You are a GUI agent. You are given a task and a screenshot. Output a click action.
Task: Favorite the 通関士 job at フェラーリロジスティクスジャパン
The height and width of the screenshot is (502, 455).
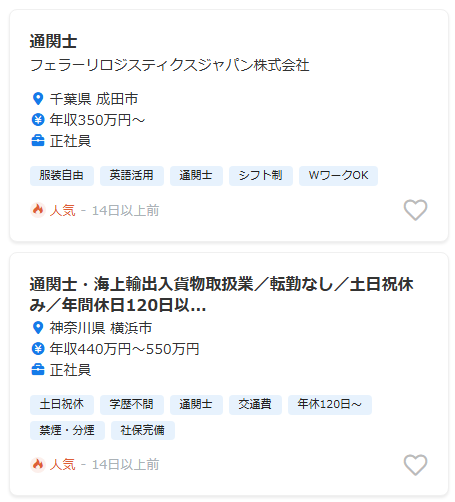tap(415, 210)
